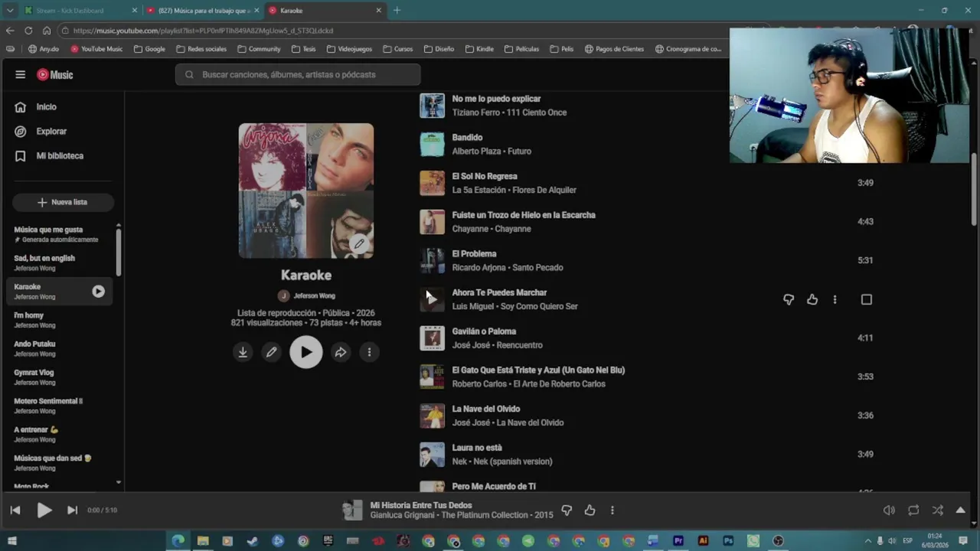This screenshot has width=980, height=551.
Task: Select the song La Nave del Olvido
Action: pyautogui.click(x=486, y=409)
